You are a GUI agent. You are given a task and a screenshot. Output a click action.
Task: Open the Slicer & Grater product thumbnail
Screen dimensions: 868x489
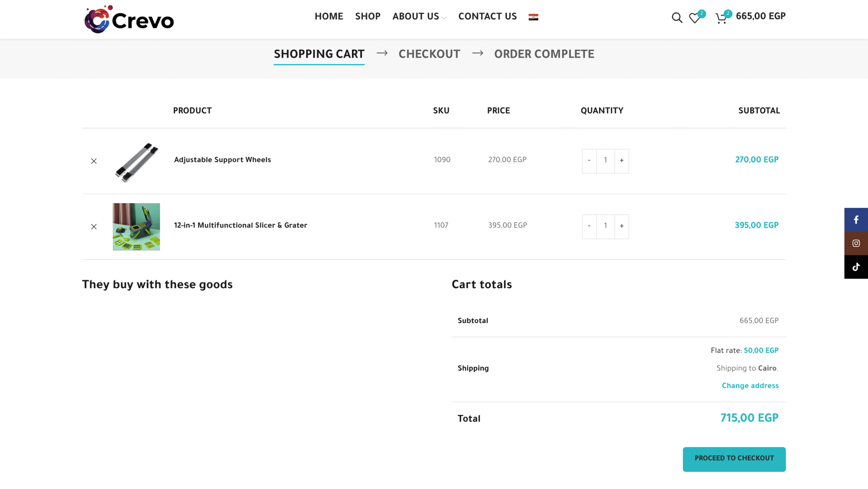coord(136,227)
